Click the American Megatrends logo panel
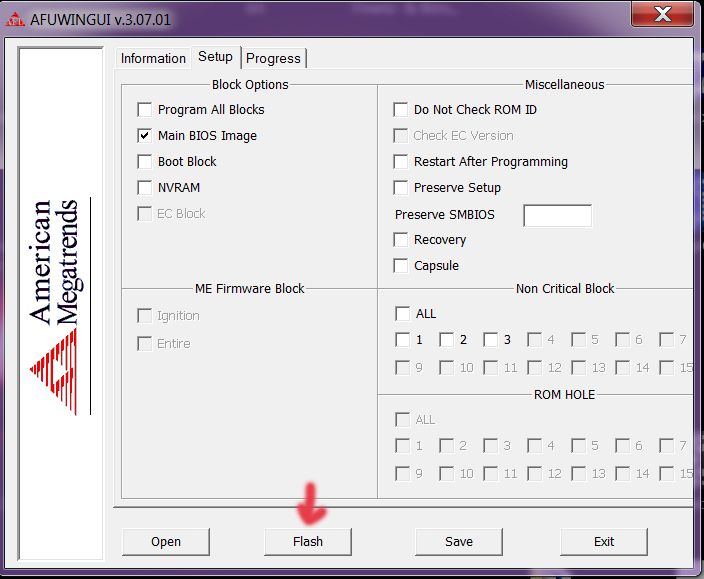 point(61,303)
